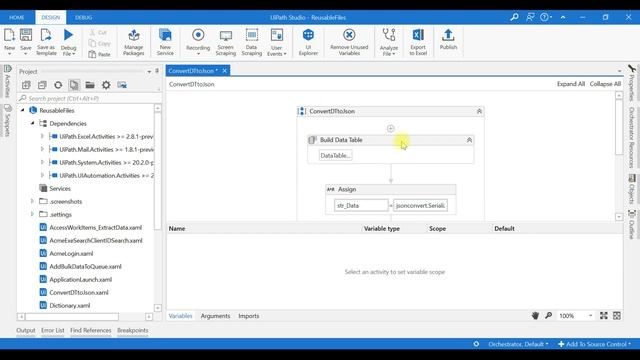Open the Imports tab

(x=249, y=316)
